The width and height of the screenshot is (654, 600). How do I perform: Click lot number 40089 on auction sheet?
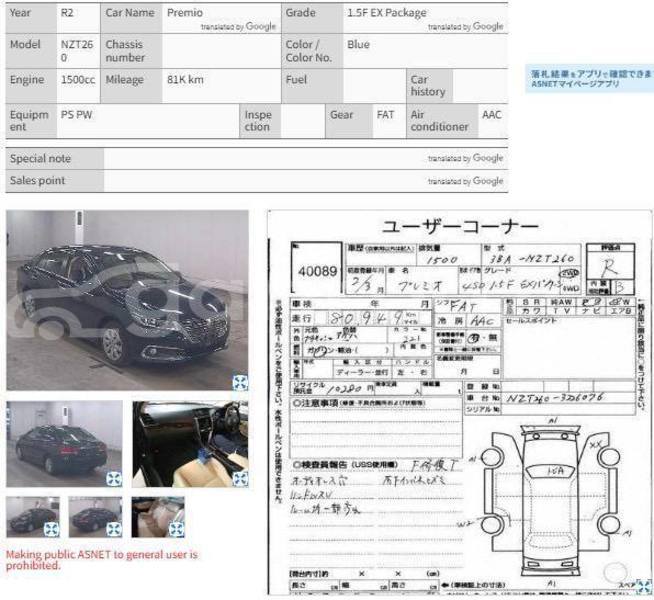pyautogui.click(x=317, y=271)
